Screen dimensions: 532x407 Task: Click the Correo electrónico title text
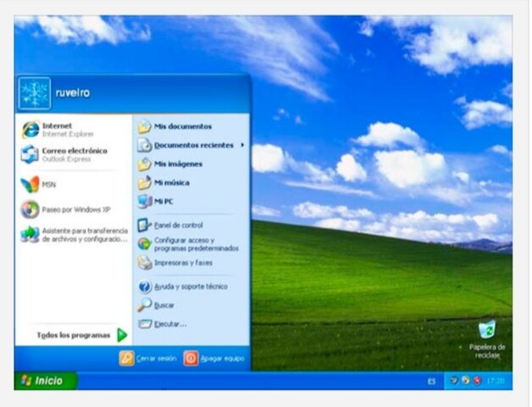pos(75,150)
